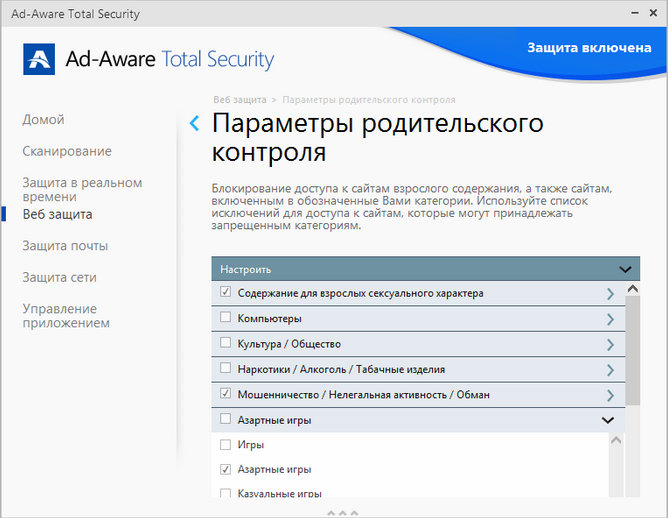This screenshot has width=668, height=518.
Task: Open Защита сети section
Action: pyautogui.click(x=60, y=277)
